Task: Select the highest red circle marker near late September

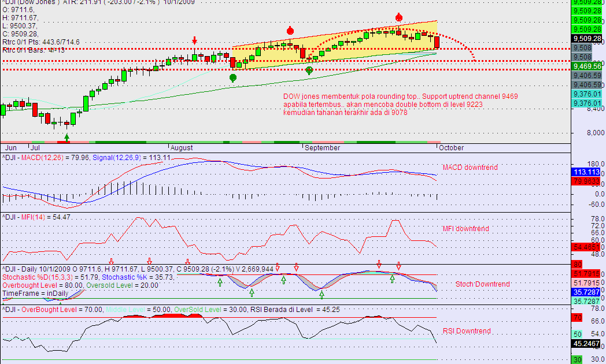Action: point(399,17)
